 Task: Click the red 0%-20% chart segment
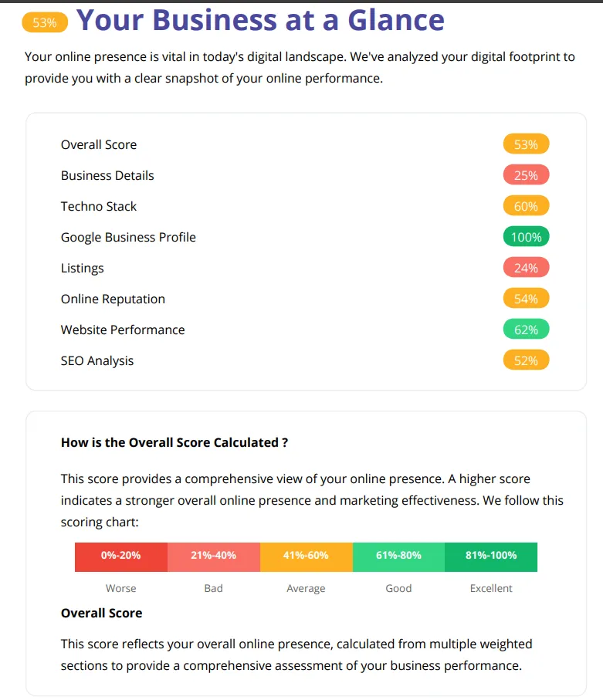coord(121,556)
